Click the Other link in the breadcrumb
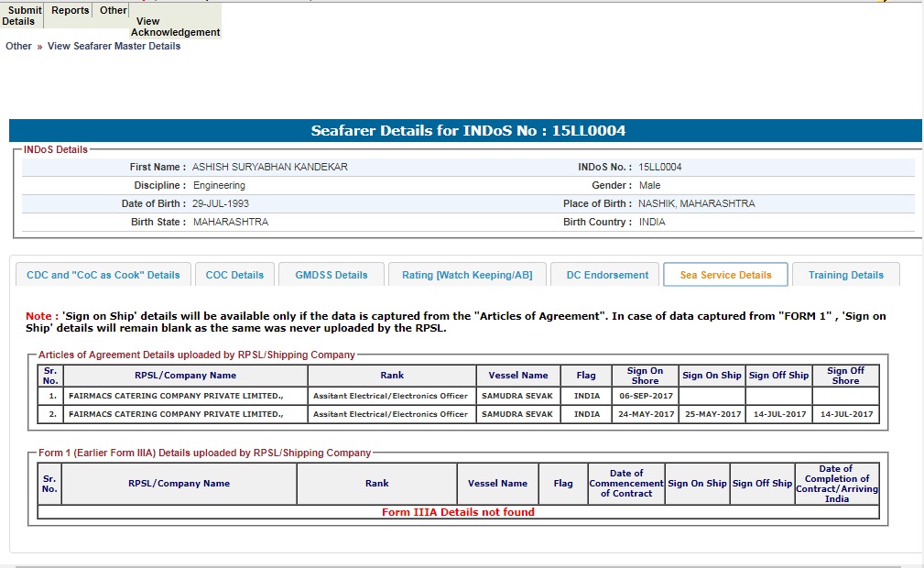 [x=18, y=46]
